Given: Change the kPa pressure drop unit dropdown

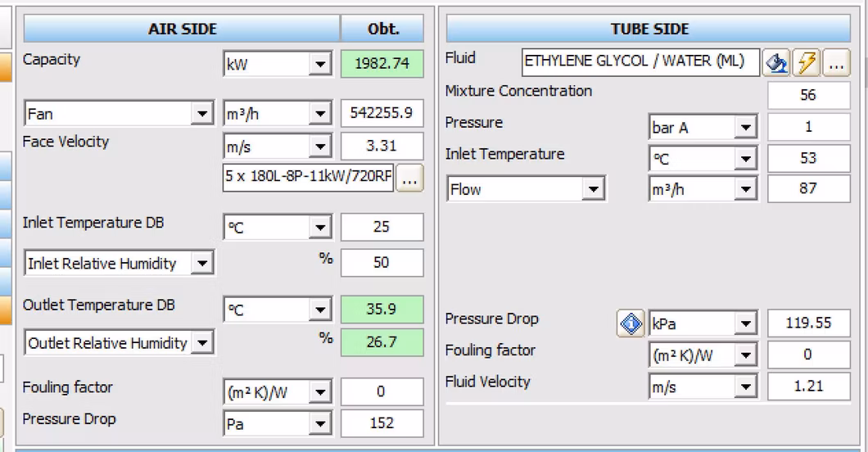Looking at the screenshot, I should pyautogui.click(x=745, y=324).
